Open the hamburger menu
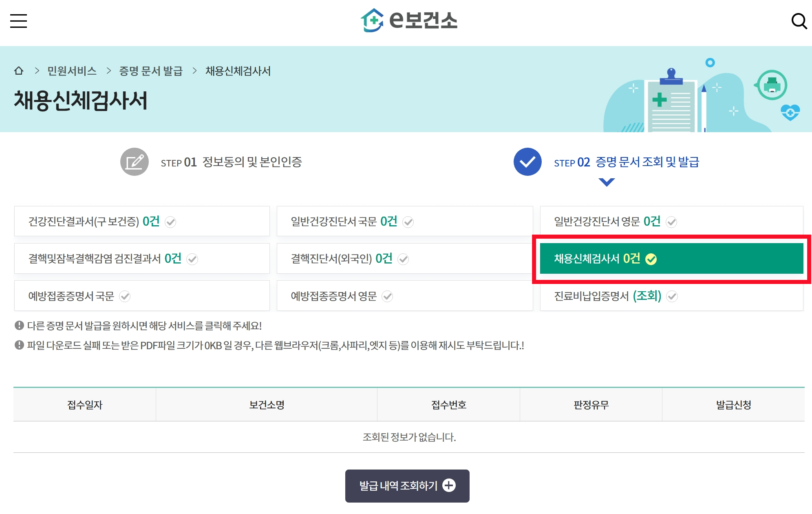Image resolution: width=812 pixels, height=514 pixels. (x=18, y=21)
